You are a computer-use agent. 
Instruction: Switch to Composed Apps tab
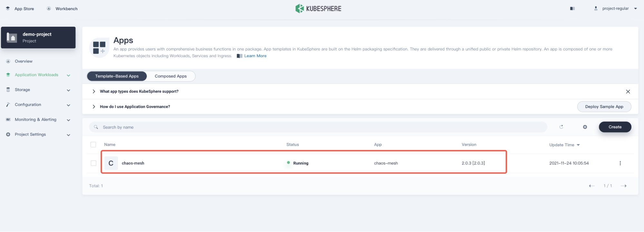coord(170,76)
